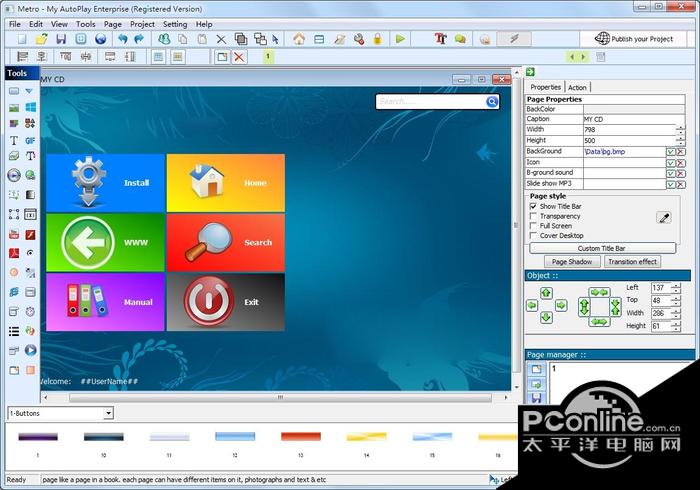Click the Exit tile on the canvas
Viewport: 700px width, 490px height.
(x=225, y=302)
